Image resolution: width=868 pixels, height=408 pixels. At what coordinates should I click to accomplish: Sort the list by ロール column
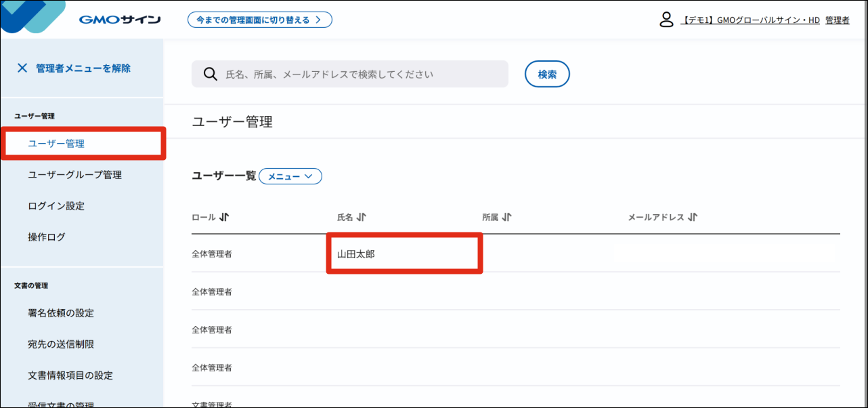tap(225, 218)
